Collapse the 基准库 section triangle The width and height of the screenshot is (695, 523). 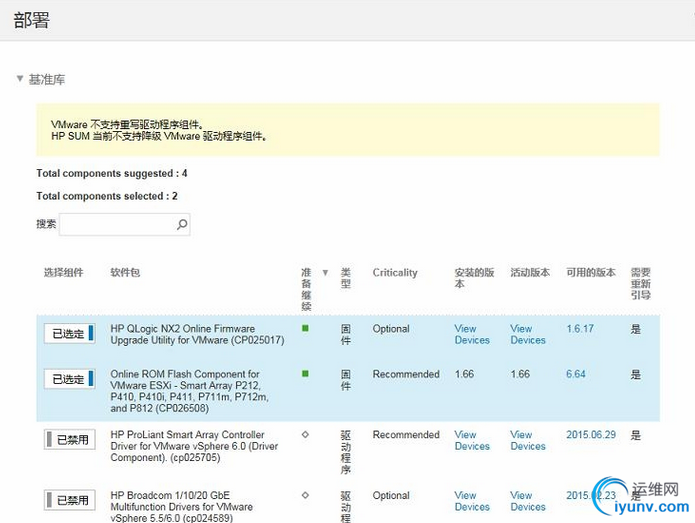click(x=20, y=78)
